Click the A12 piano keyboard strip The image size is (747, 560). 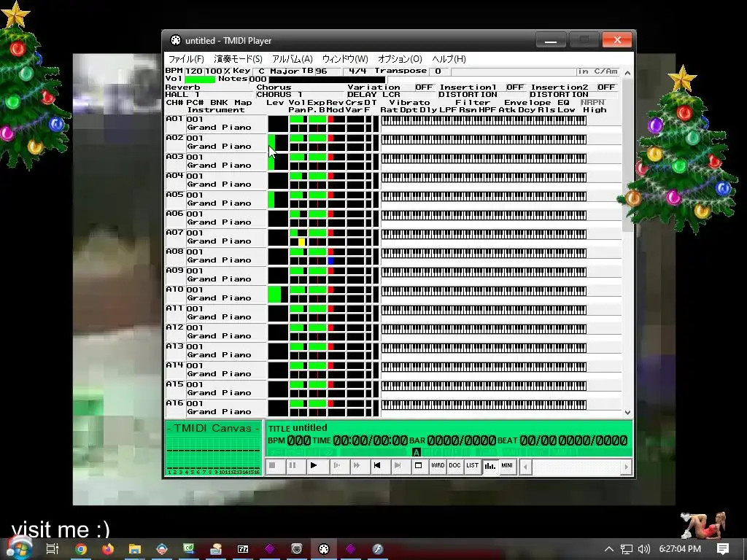[x=484, y=329]
